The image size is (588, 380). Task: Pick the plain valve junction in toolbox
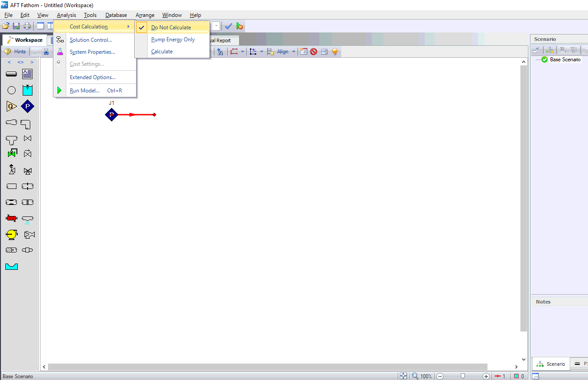tap(28, 138)
